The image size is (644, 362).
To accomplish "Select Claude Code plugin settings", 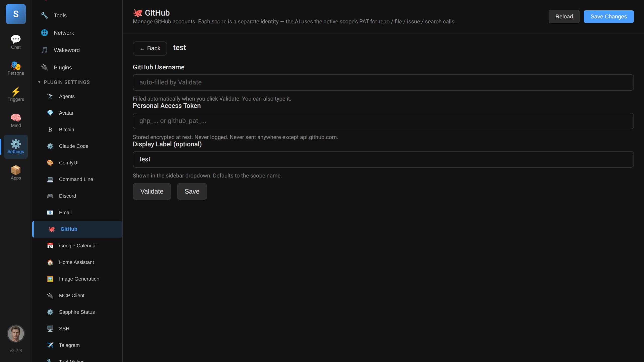I will click(77, 146).
